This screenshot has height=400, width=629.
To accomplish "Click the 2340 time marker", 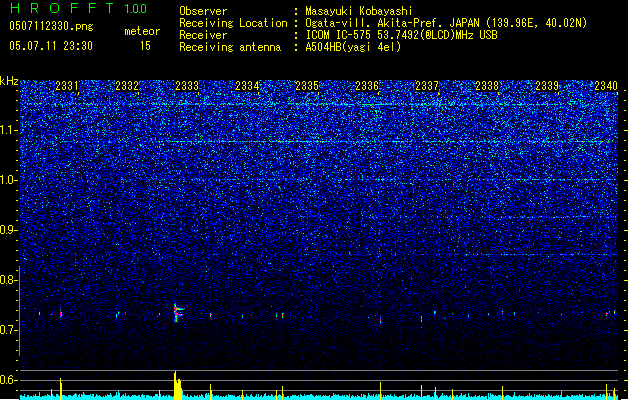I will tap(606, 86).
